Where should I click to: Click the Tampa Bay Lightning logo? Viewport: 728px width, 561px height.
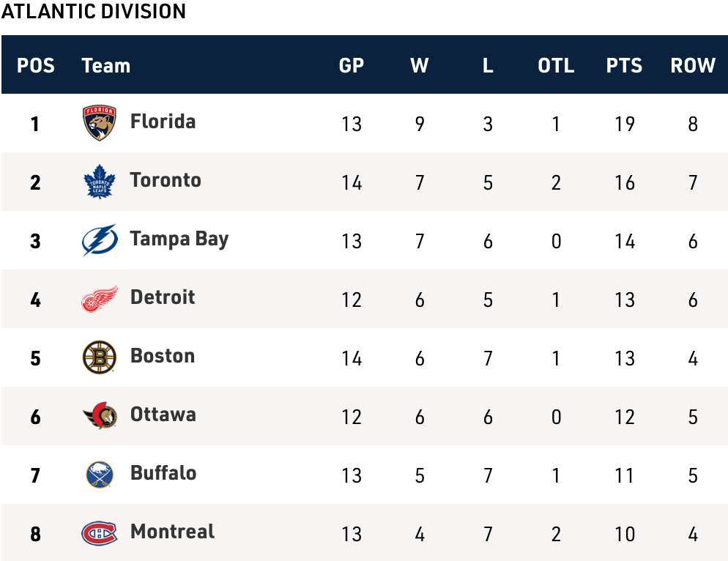pos(100,240)
